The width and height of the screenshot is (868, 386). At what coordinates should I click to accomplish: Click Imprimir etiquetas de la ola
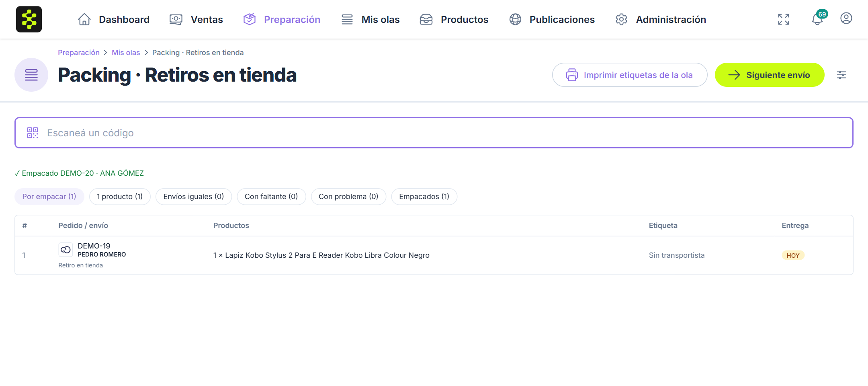pos(630,75)
